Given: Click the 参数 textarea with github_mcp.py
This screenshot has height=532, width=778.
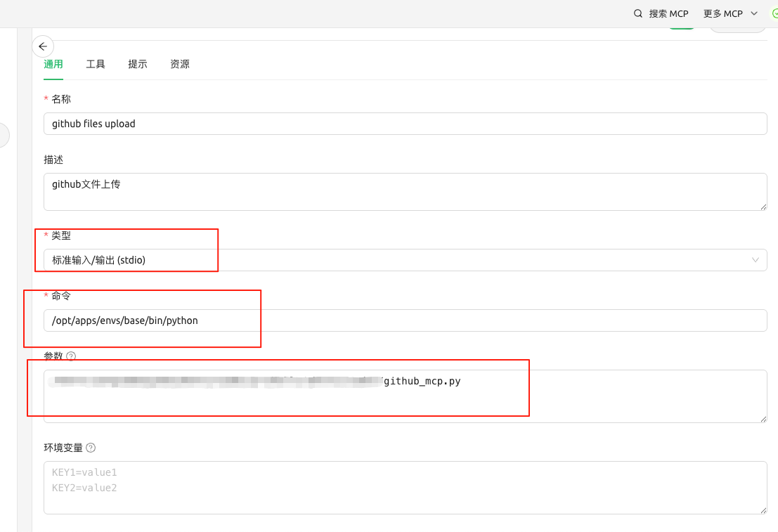Looking at the screenshot, I should pos(406,396).
